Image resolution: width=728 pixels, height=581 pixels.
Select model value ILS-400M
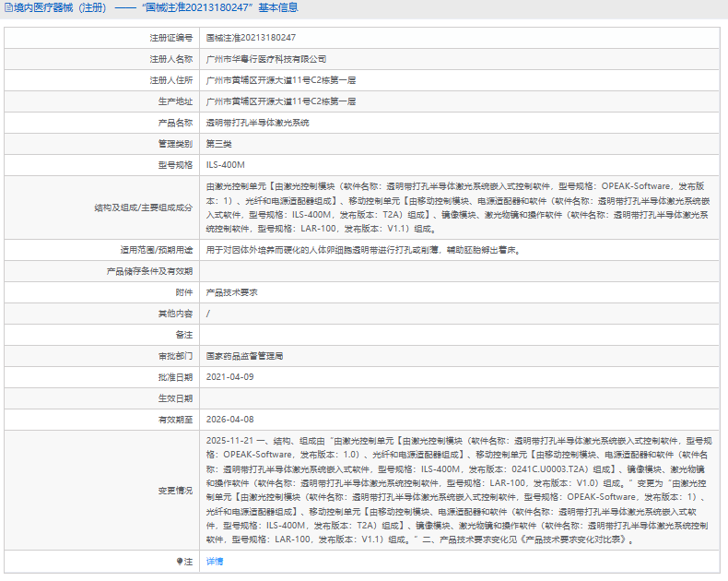click(x=225, y=165)
